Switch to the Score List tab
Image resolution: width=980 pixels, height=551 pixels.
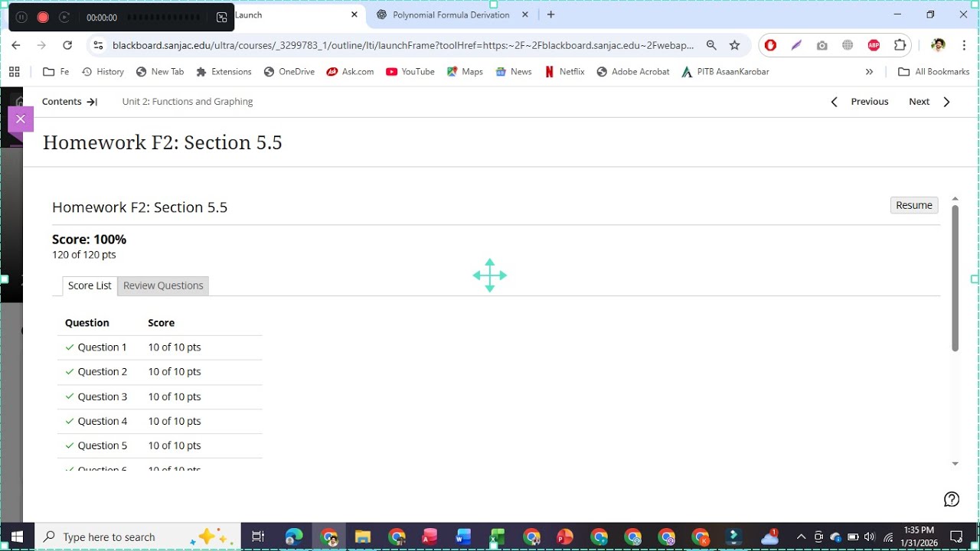coord(90,285)
